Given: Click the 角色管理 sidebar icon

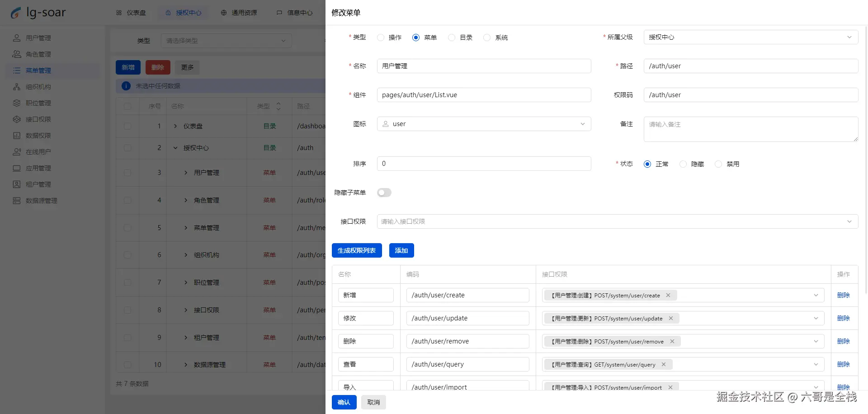Looking at the screenshot, I should (x=17, y=54).
